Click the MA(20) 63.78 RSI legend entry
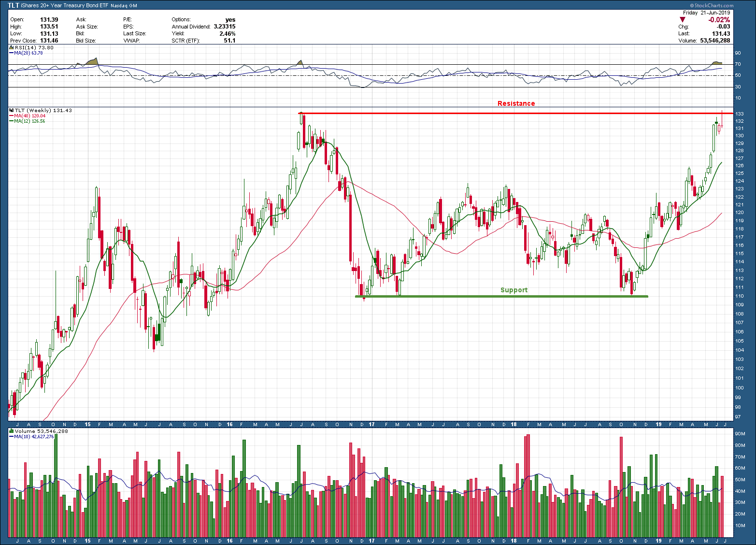 pos(29,53)
